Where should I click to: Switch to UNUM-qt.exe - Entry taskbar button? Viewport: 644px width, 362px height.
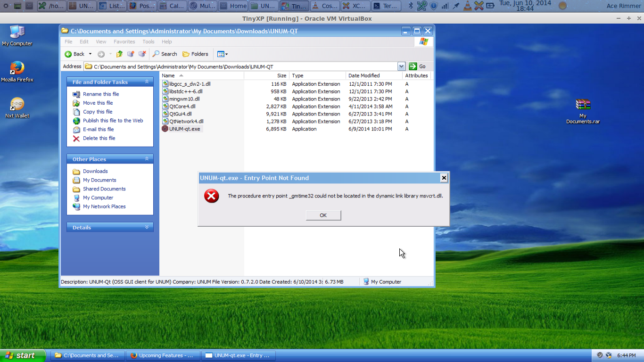coord(238,355)
